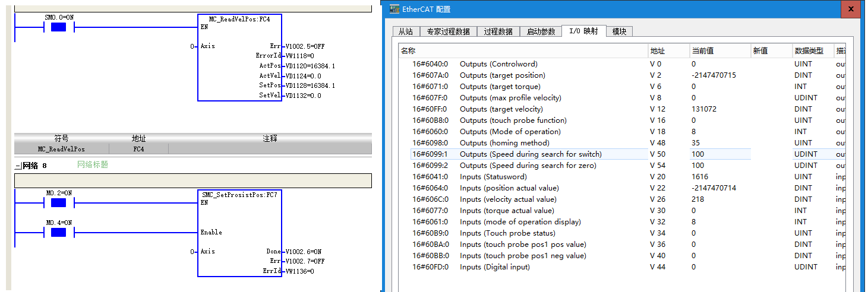Open the 过程数据 tab
Viewport: 868px width, 292px height.
[x=498, y=31]
